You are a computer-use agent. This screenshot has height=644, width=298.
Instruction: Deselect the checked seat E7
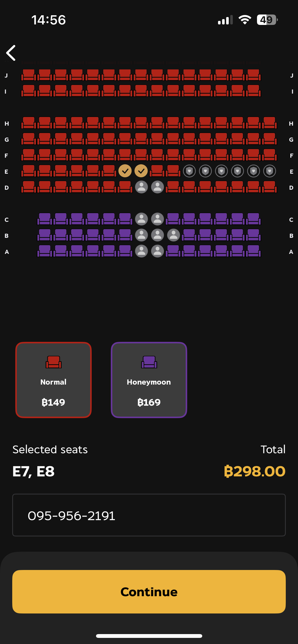coord(125,171)
